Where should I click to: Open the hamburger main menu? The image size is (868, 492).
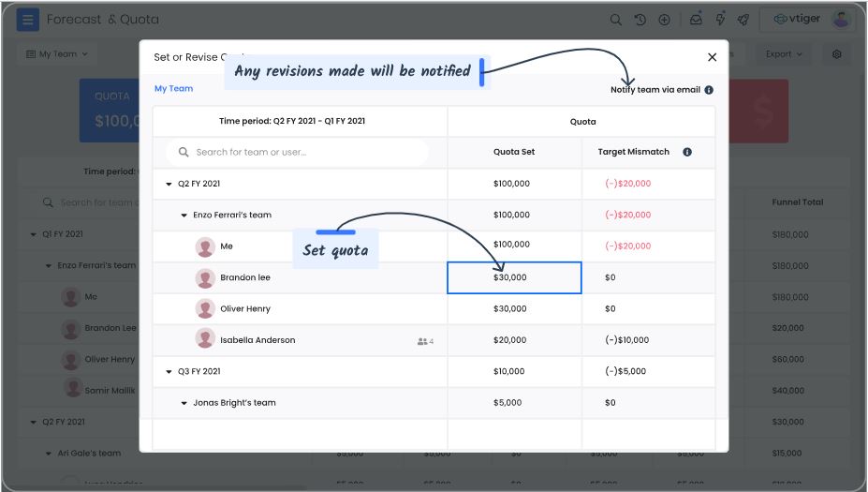pyautogui.click(x=28, y=20)
